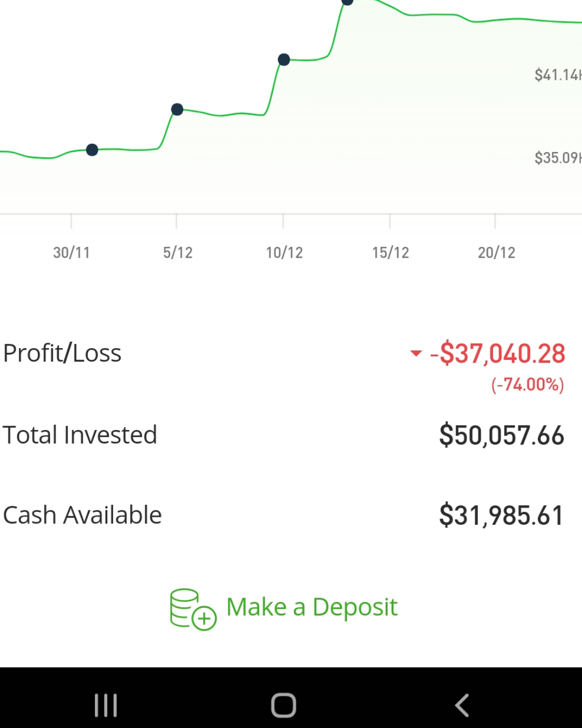Image resolution: width=582 pixels, height=728 pixels.
Task: Tap the 30/11 date axis label
Action: (x=71, y=253)
